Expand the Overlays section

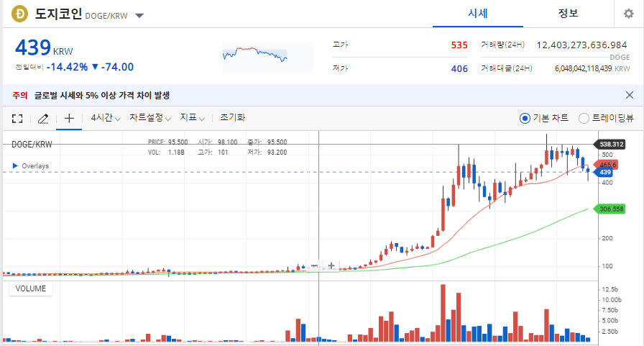coord(31,166)
